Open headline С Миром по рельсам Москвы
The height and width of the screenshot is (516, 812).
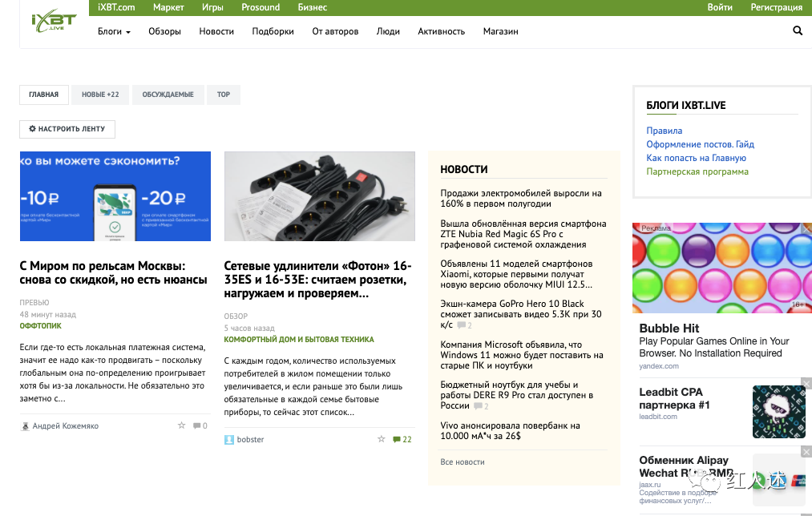tap(113, 272)
